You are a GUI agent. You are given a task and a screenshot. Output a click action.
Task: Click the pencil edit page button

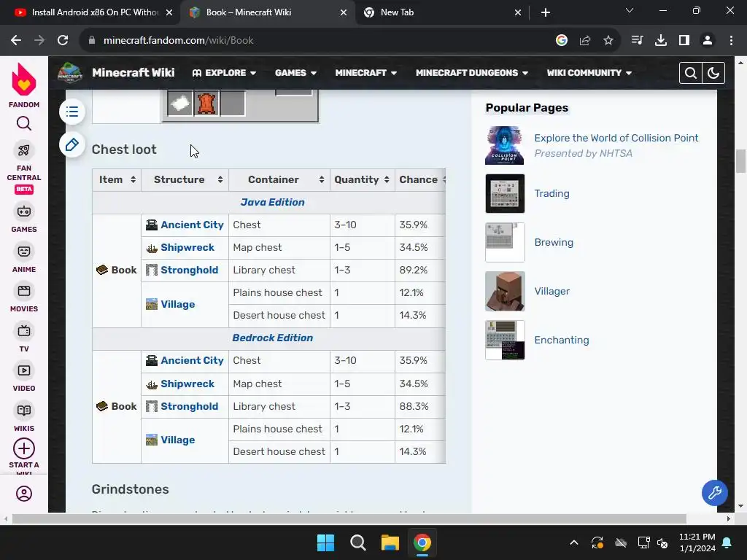click(x=72, y=144)
